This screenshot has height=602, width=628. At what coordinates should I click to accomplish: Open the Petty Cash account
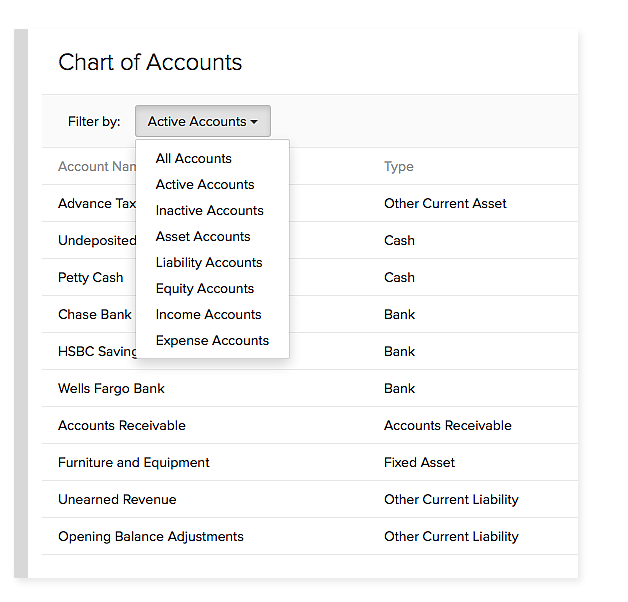[x=91, y=277]
